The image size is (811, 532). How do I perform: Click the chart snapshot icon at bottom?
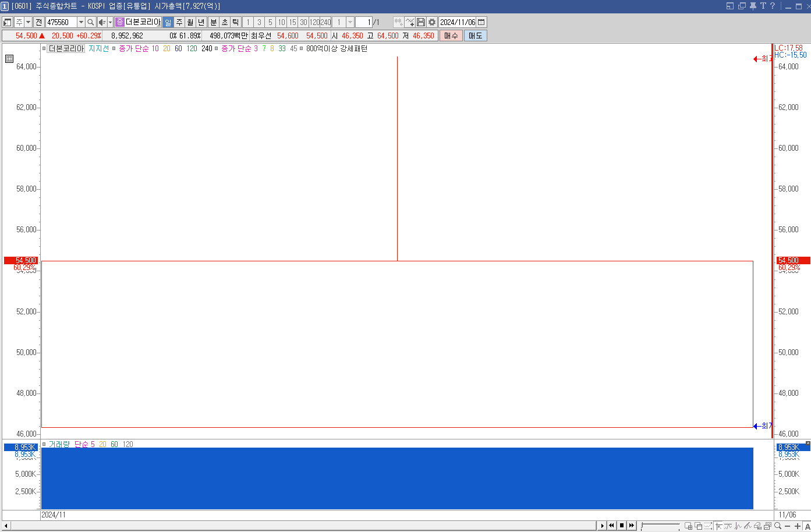point(768,526)
